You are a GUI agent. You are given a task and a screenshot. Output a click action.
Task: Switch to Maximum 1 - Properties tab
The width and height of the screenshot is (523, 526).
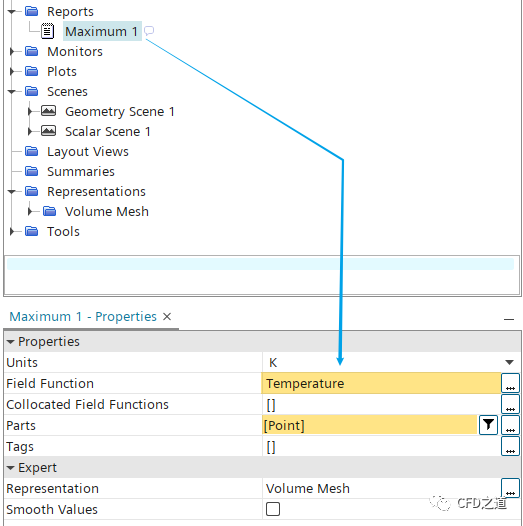coord(83,317)
